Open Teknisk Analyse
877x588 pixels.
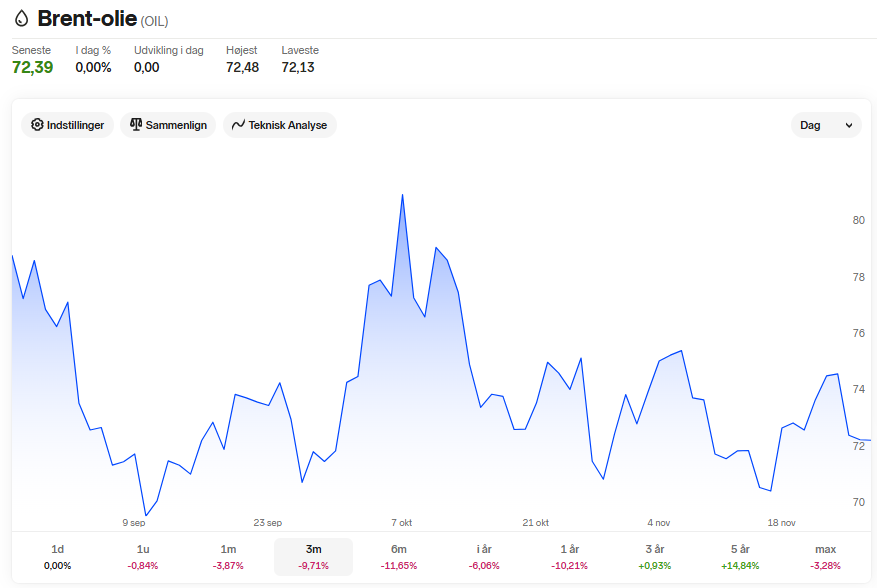click(280, 125)
